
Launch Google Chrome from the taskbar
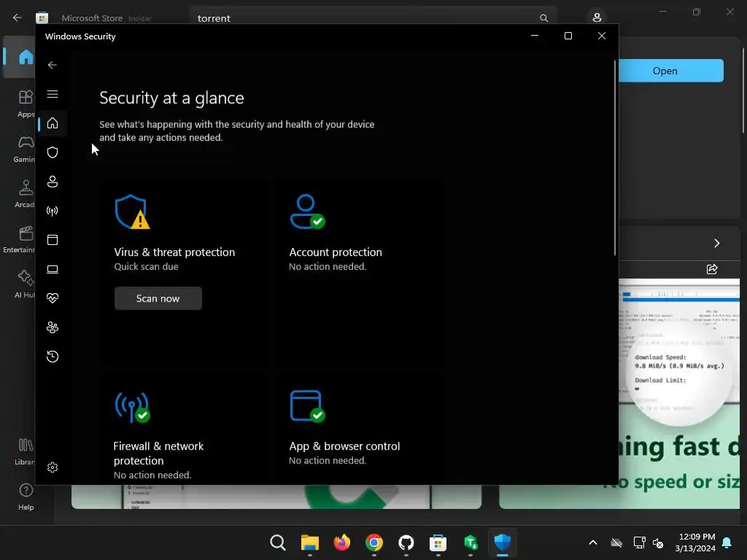[x=374, y=542]
